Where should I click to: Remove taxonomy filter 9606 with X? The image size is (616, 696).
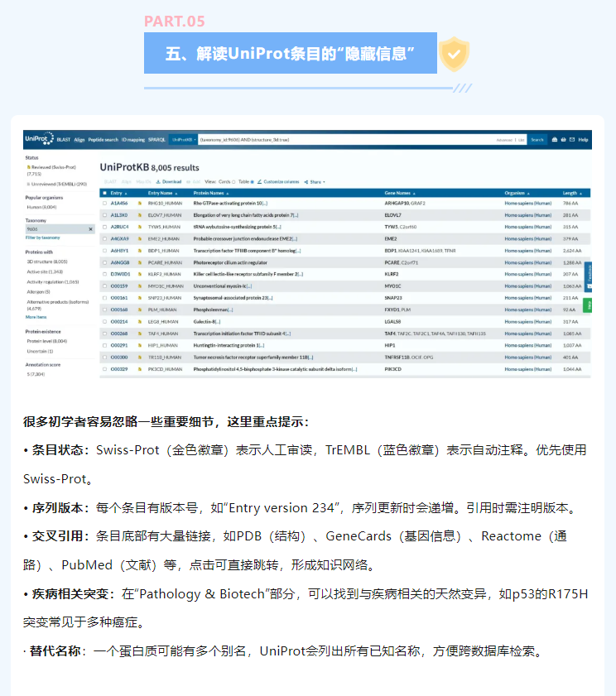[x=90, y=229]
